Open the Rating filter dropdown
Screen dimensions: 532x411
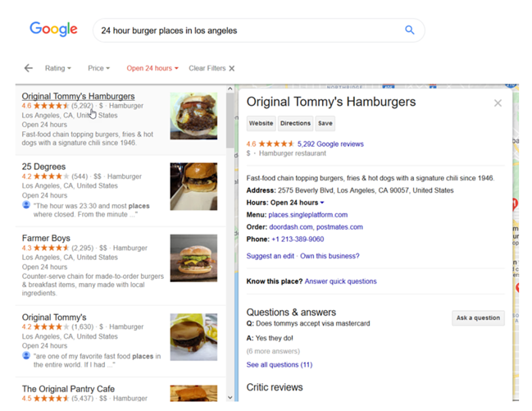pyautogui.click(x=57, y=68)
